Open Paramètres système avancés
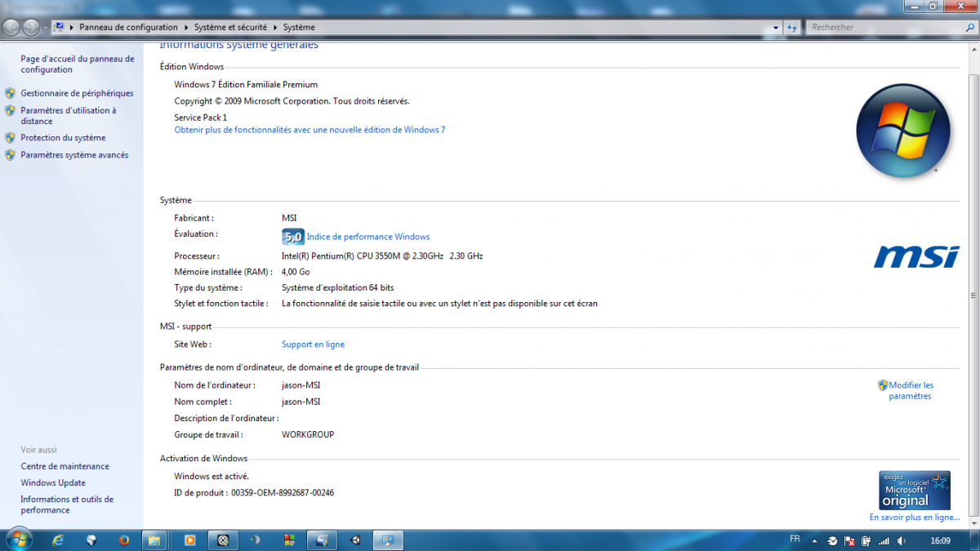Image resolution: width=980 pixels, height=551 pixels. point(74,155)
